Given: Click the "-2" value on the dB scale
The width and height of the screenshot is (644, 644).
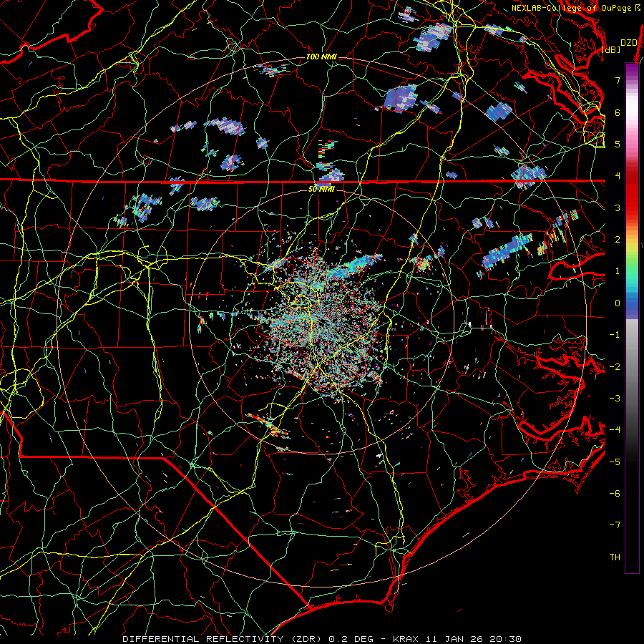Looking at the screenshot, I should [x=615, y=366].
